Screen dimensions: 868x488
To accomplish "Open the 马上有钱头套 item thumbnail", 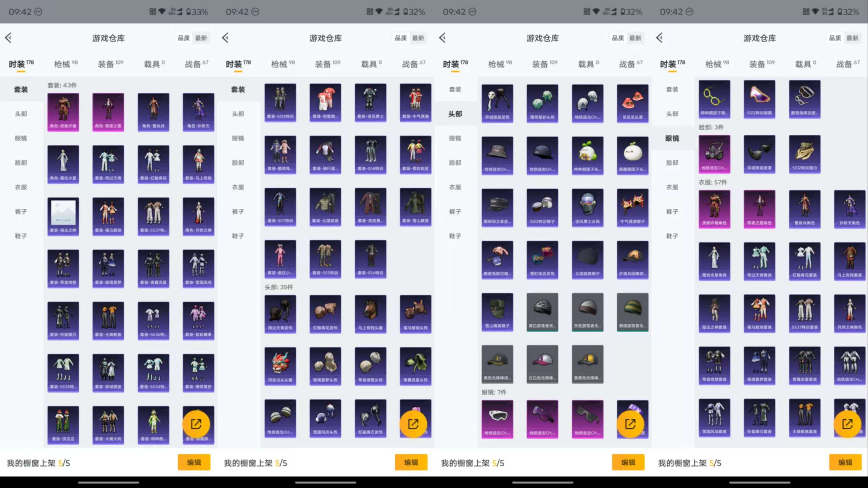I will coord(370,313).
